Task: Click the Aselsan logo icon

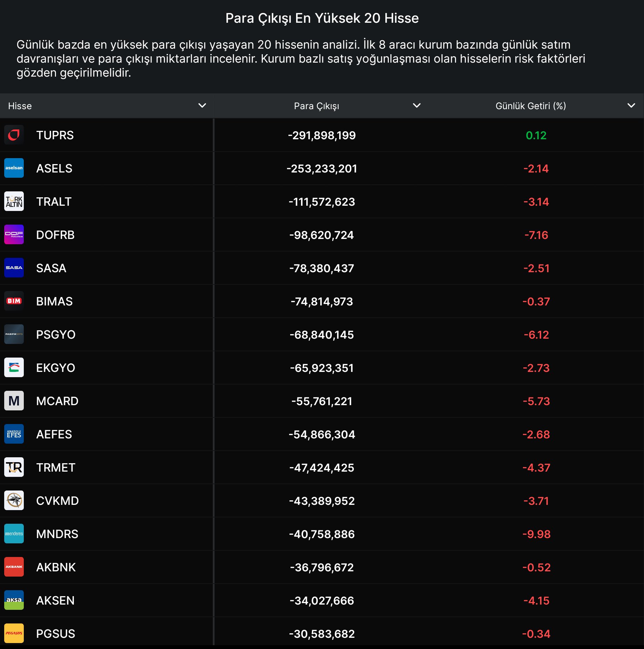Action: click(14, 168)
